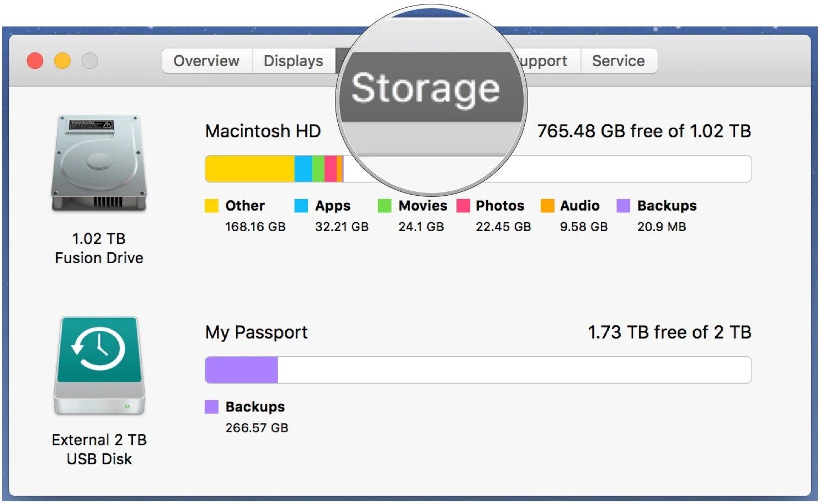Image resolution: width=820 pixels, height=504 pixels.
Task: Click yellow Other segment in Macintosh HD bar
Action: pyautogui.click(x=249, y=169)
